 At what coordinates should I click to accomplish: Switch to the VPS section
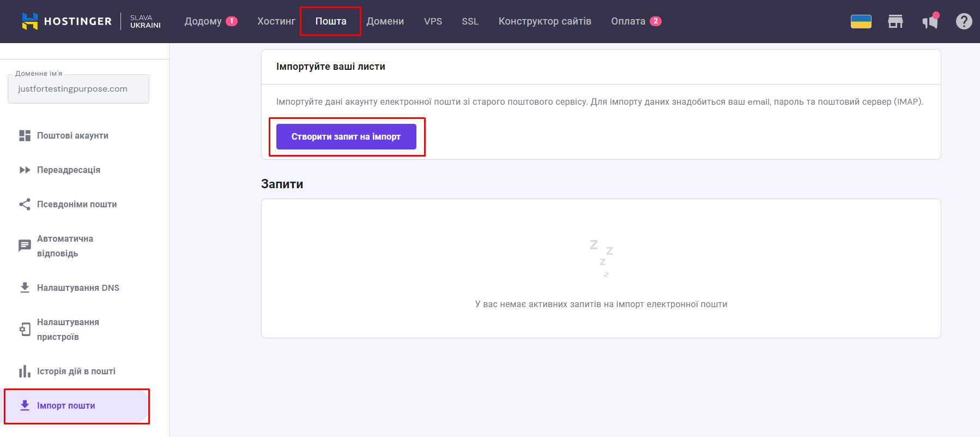pyautogui.click(x=433, y=21)
